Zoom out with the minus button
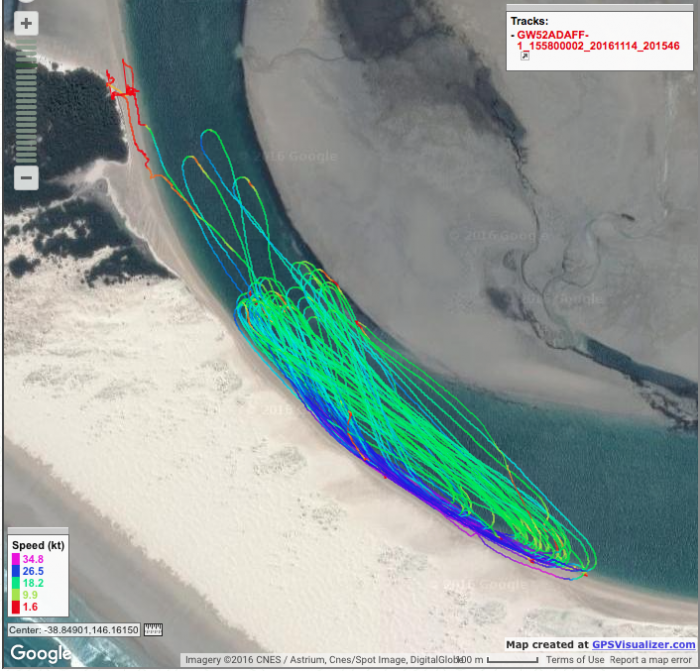 (27, 179)
